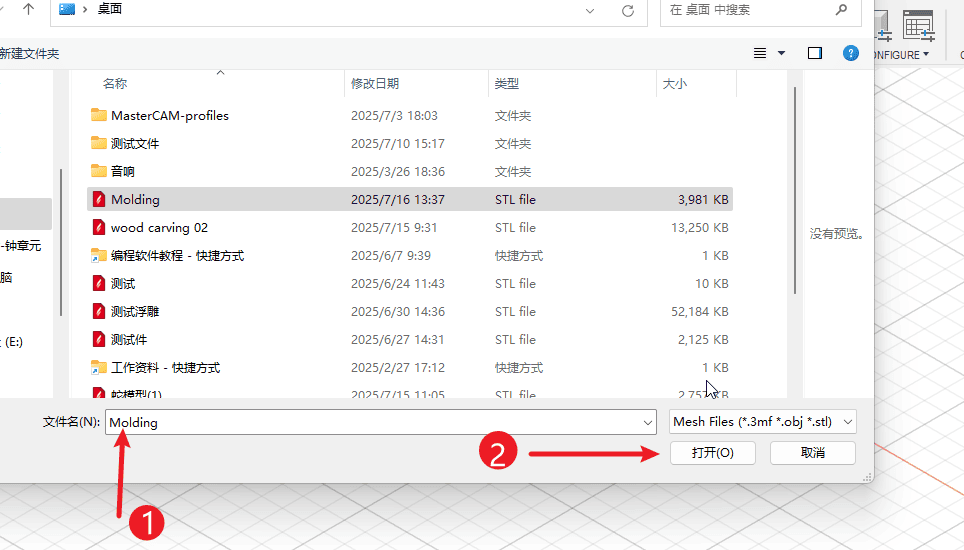Select the 测试浮雕 STL file icon
Viewport: 964px width, 550px height.
pyautogui.click(x=98, y=311)
